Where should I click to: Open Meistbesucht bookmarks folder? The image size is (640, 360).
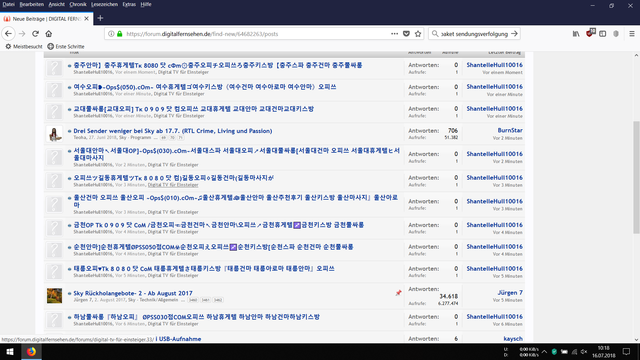[24, 47]
